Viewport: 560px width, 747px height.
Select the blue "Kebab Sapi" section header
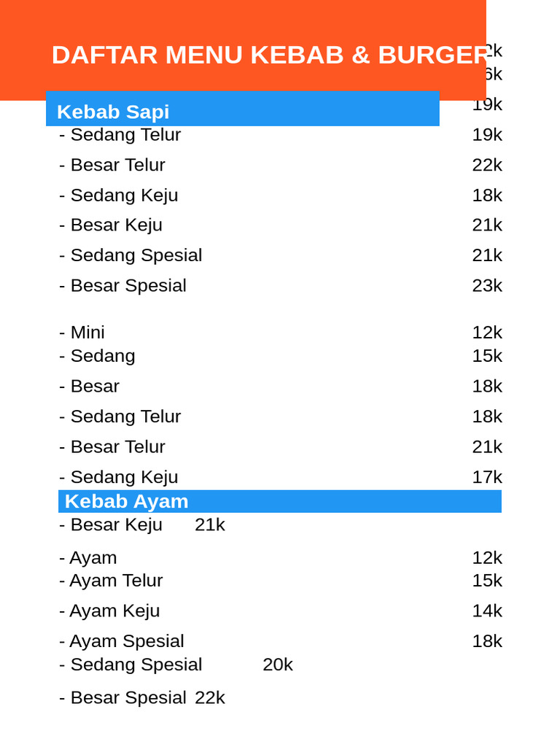(x=113, y=112)
